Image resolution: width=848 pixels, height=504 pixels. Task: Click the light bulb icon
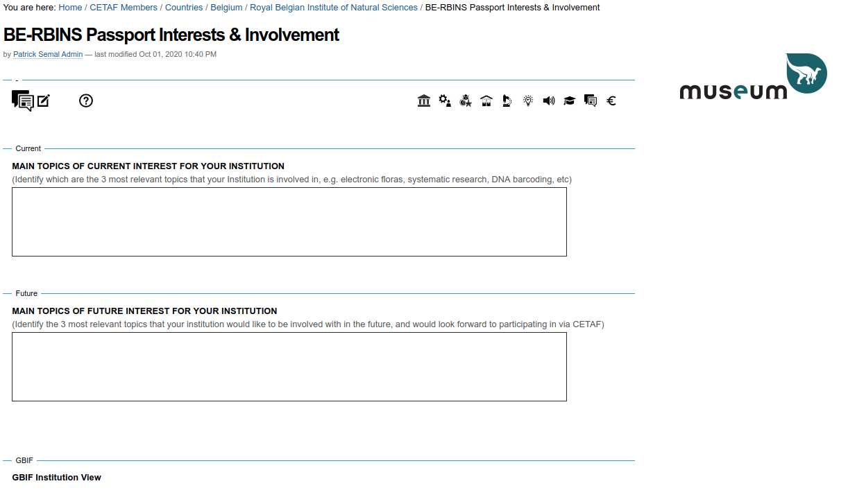pyautogui.click(x=528, y=101)
